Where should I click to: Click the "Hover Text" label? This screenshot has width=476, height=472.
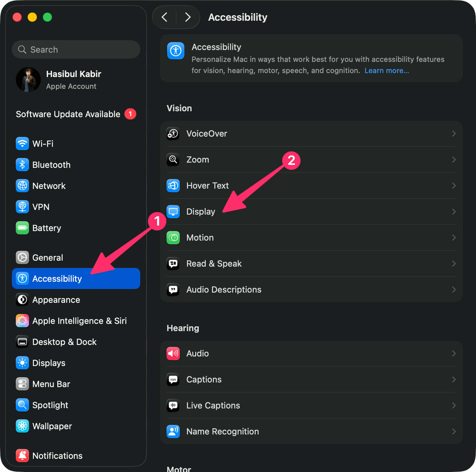(207, 186)
